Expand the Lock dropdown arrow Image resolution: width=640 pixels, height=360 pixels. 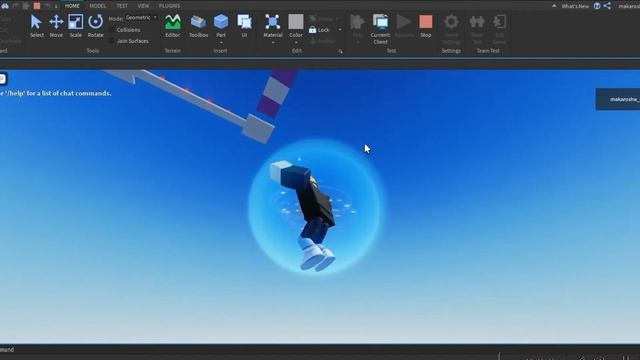click(x=340, y=30)
